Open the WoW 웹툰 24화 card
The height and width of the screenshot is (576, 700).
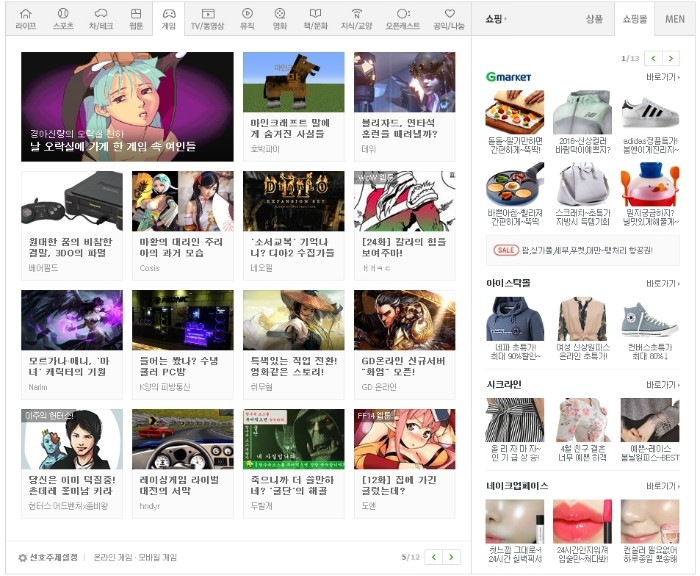(404, 225)
